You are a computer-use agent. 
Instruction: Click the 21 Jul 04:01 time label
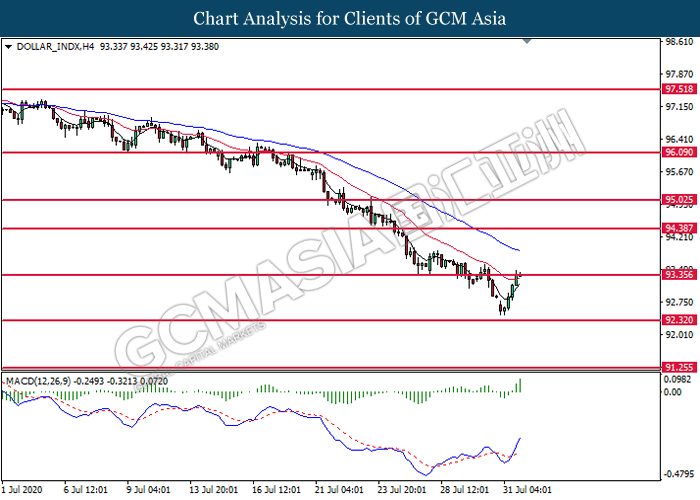[339, 490]
